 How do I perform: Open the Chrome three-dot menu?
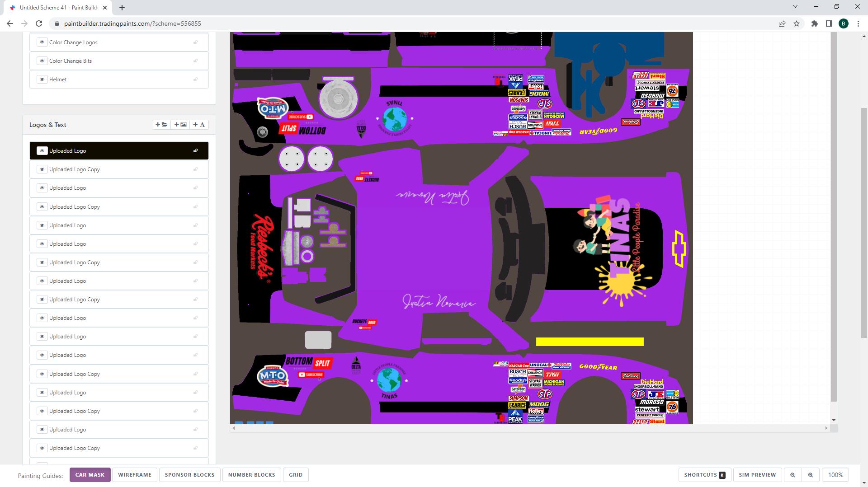tap(858, 23)
